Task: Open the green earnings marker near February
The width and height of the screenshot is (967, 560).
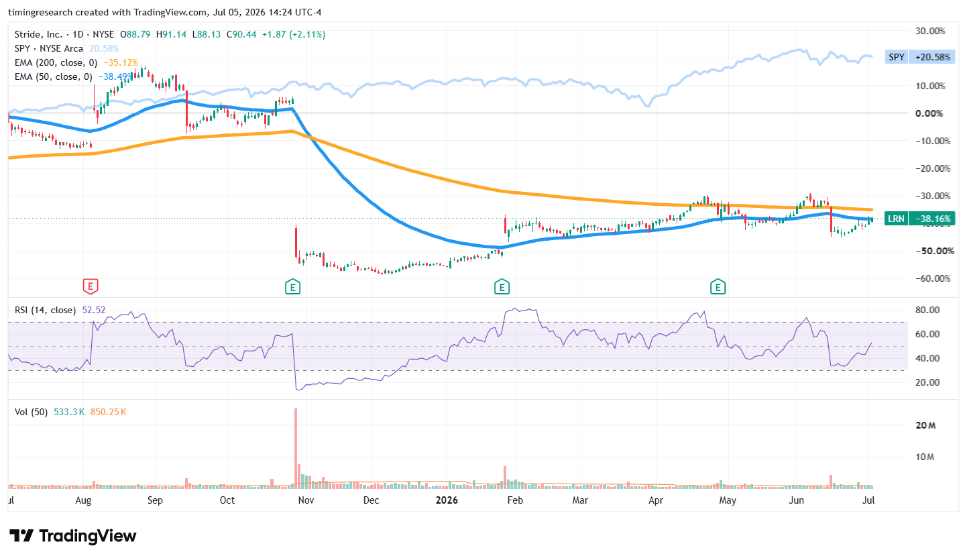Action: pyautogui.click(x=502, y=287)
